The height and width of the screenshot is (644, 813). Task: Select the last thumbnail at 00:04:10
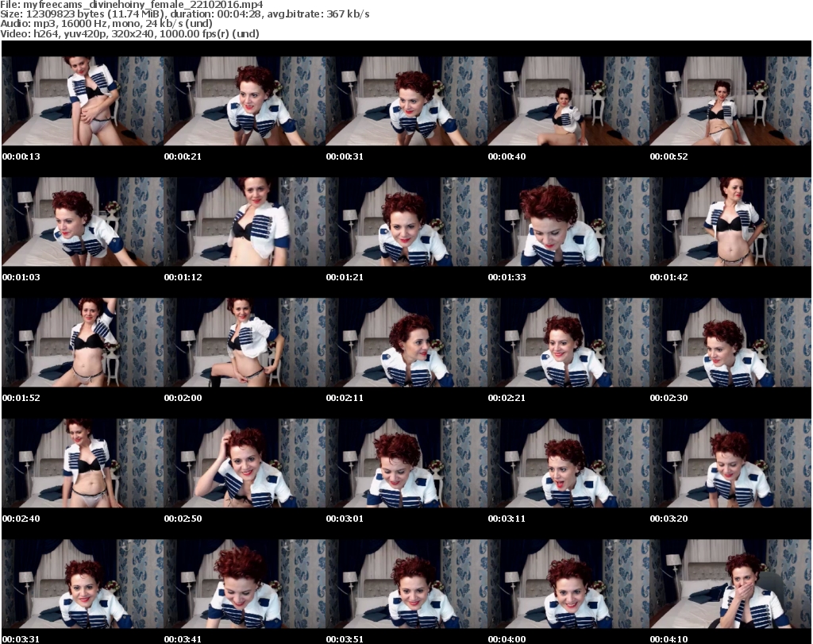[x=730, y=583]
